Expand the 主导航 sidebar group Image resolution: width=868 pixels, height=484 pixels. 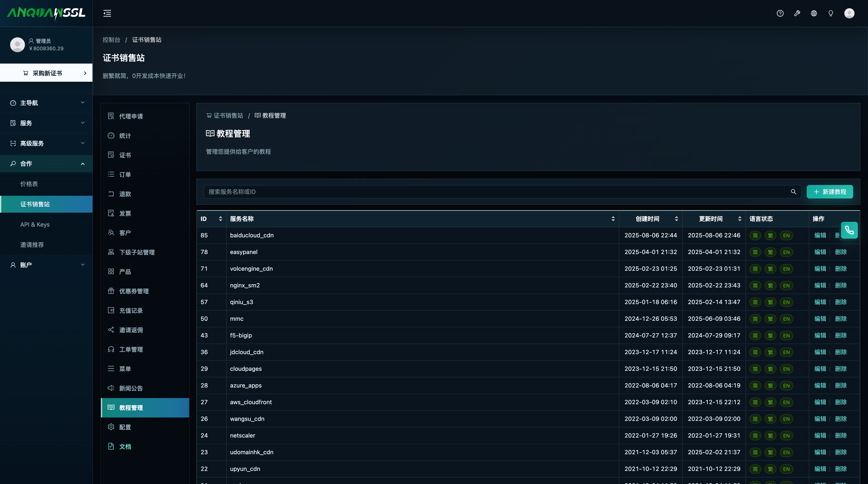(46, 103)
